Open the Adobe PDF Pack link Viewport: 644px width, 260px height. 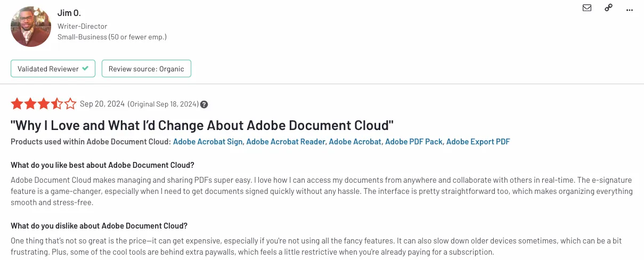tap(414, 142)
